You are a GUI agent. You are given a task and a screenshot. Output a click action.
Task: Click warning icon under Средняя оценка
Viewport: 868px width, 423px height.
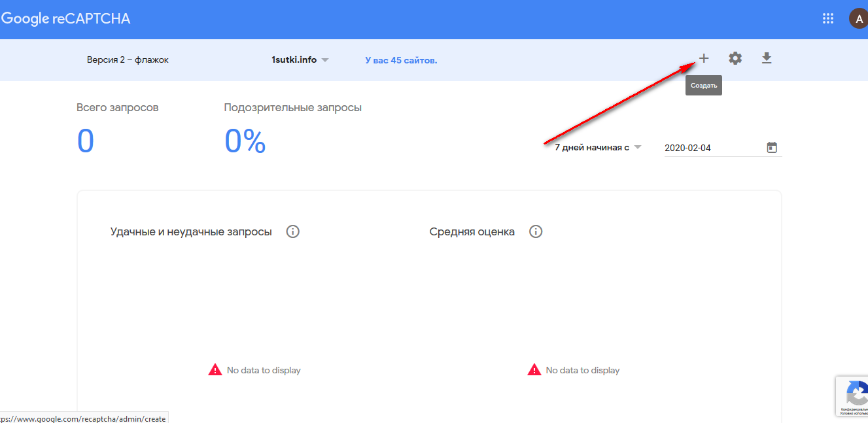pos(534,370)
